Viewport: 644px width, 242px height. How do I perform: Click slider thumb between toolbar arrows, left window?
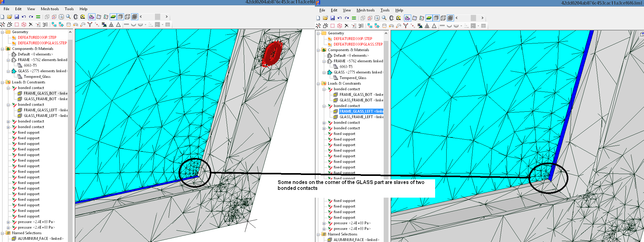[x=157, y=17]
